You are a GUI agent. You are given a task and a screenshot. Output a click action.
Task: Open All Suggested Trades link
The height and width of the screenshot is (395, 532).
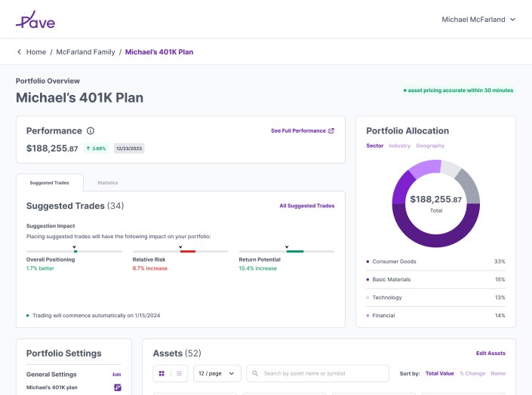coord(306,206)
